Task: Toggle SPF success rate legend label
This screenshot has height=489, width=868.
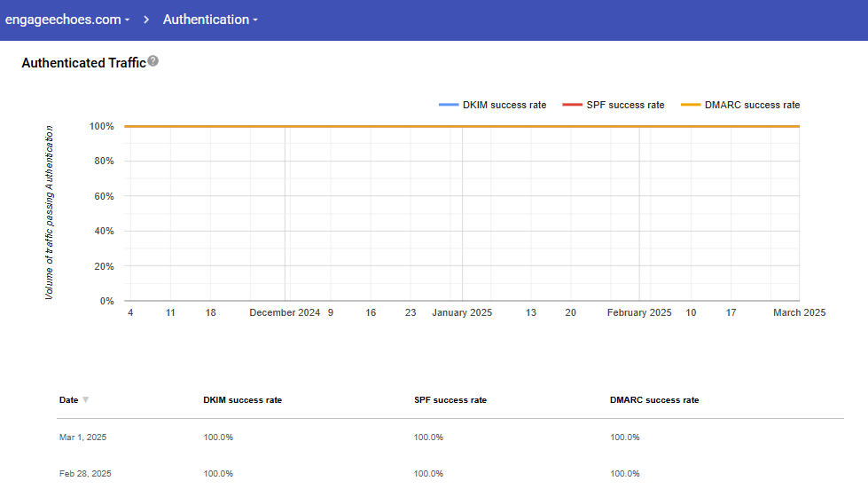Action: click(x=625, y=105)
